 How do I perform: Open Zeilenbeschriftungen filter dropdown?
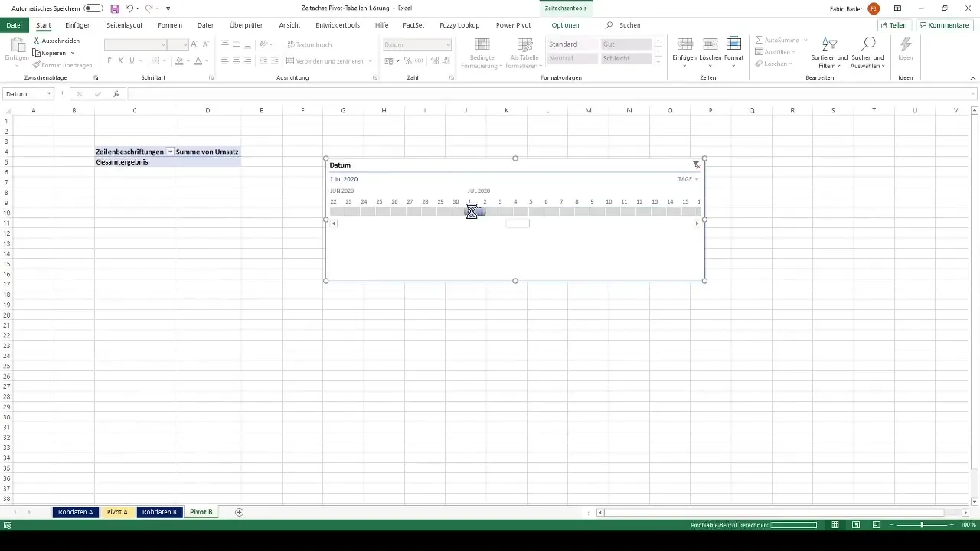pyautogui.click(x=170, y=152)
